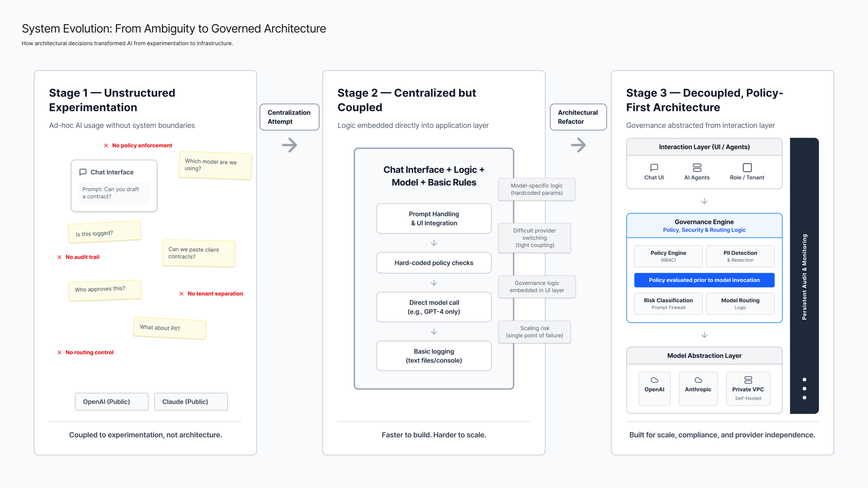Click the red X beside No tenant separation

181,293
